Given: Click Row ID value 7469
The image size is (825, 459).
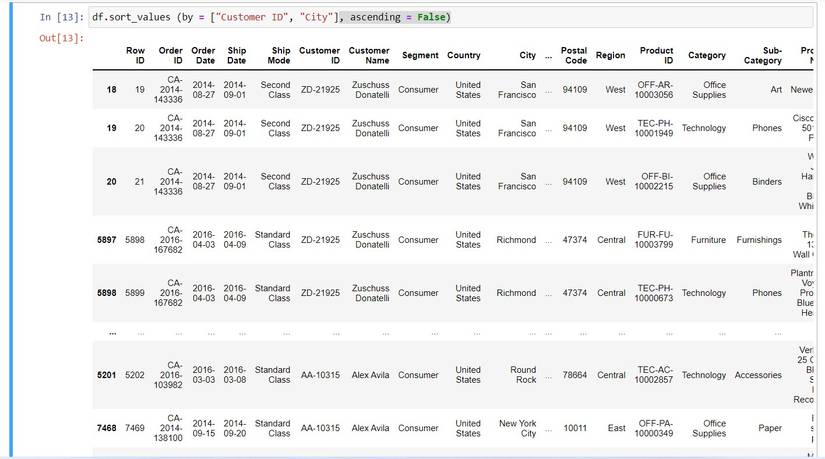Looking at the screenshot, I should pyautogui.click(x=135, y=428).
